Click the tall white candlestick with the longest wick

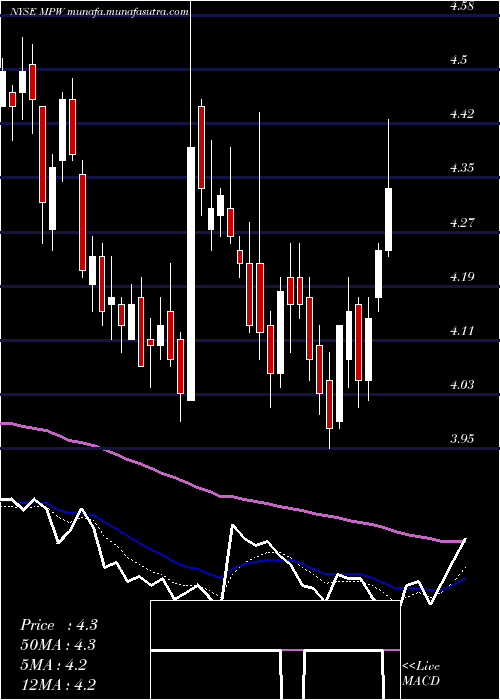click(191, 274)
